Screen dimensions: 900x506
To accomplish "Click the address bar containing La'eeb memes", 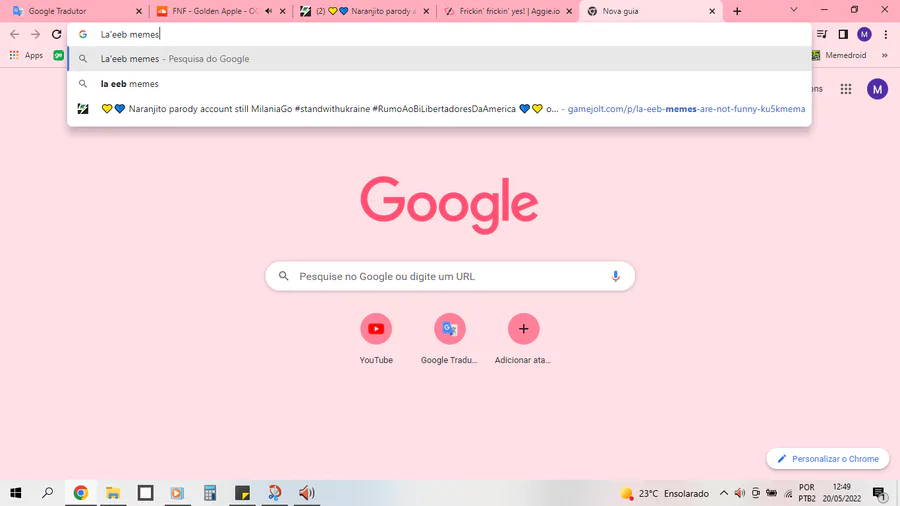I will 439,34.
